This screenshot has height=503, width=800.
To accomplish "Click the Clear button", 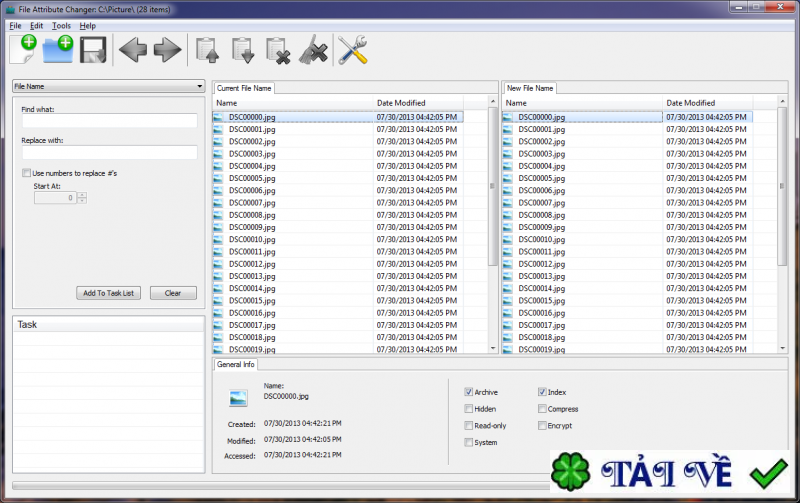I will [x=173, y=293].
